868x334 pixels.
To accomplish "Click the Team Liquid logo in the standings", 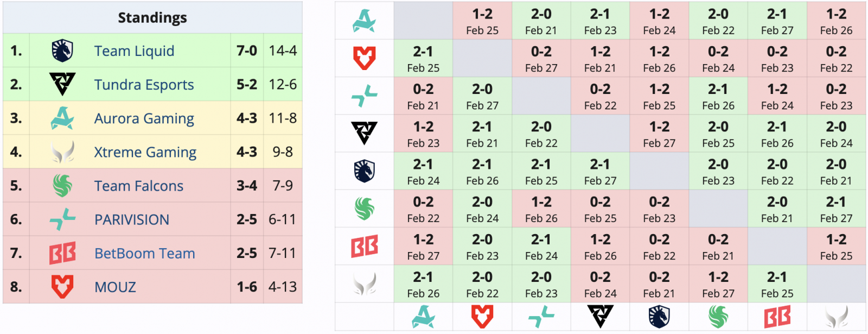I will pos(62,51).
